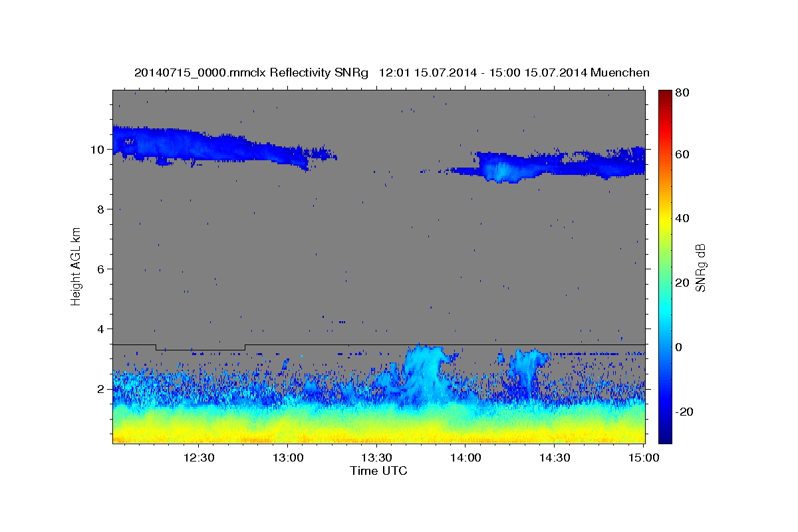Click the "SNRg dB" colorbar label
The width and height of the screenshot is (798, 532).
(700, 267)
